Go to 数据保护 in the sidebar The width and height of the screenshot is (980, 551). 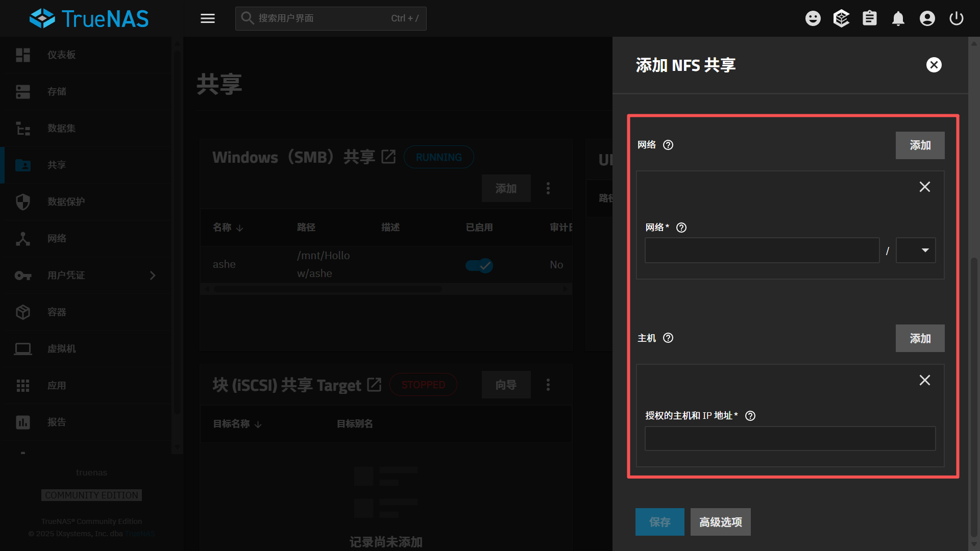click(66, 202)
